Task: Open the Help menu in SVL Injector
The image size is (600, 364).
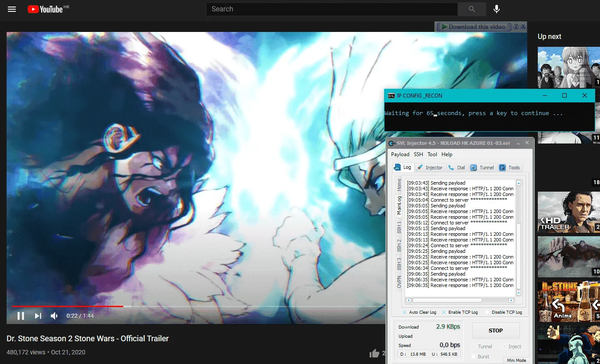Action: (447, 154)
